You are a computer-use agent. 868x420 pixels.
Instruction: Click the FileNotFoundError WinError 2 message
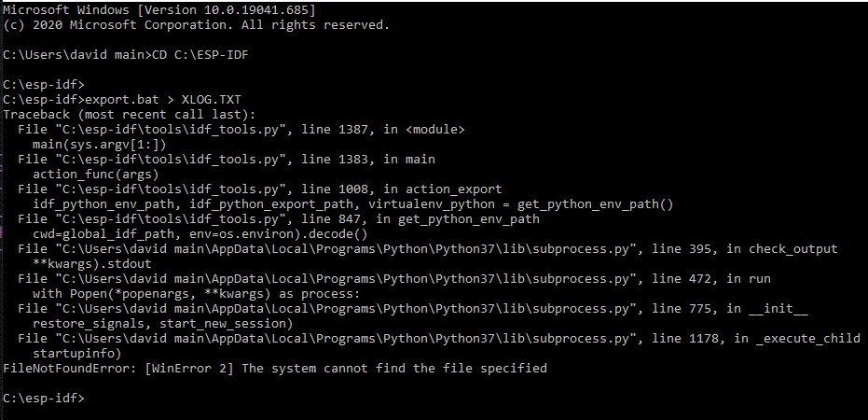pyautogui.click(x=275, y=368)
